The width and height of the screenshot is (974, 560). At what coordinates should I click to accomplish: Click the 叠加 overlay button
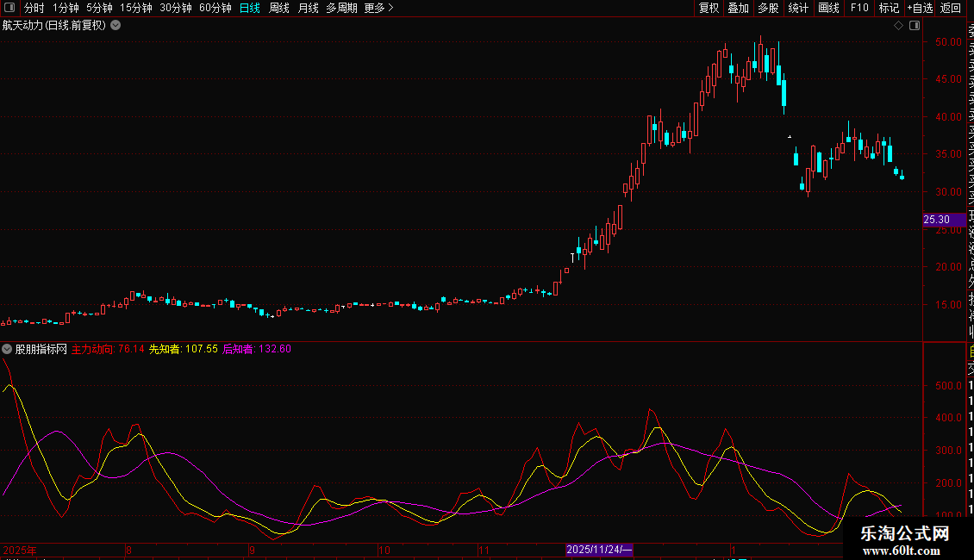tap(739, 8)
